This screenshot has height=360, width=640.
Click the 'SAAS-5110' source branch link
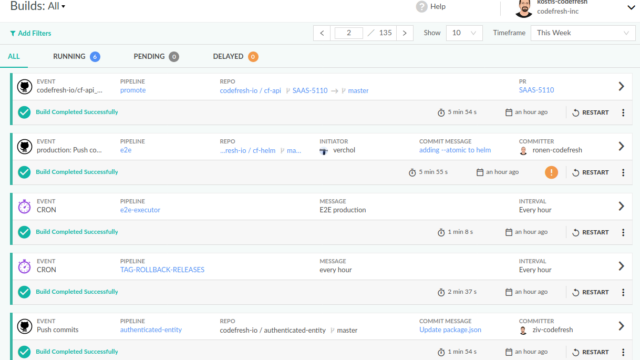point(310,90)
